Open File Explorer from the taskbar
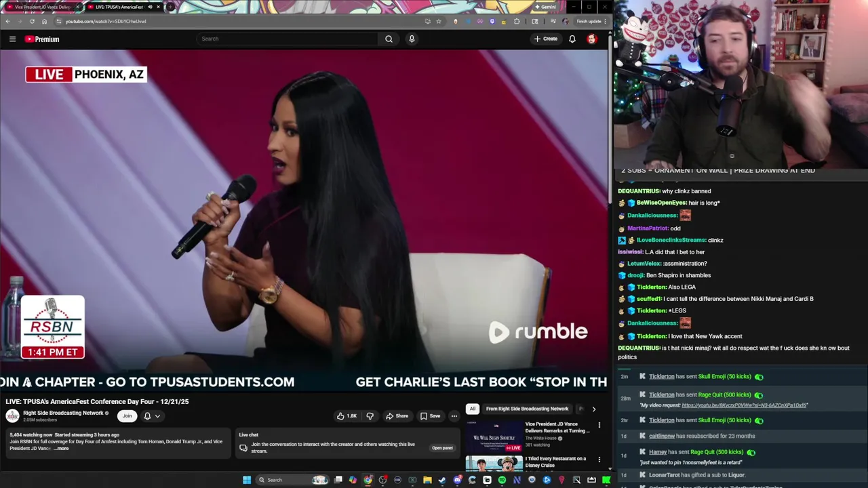The width and height of the screenshot is (868, 488). [427, 480]
